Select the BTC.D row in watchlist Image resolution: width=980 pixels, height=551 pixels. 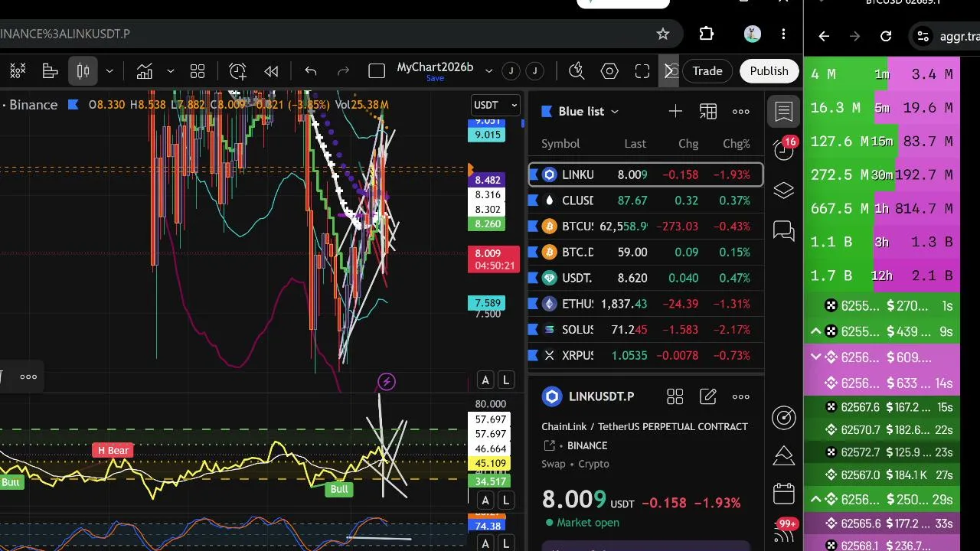pyautogui.click(x=646, y=252)
